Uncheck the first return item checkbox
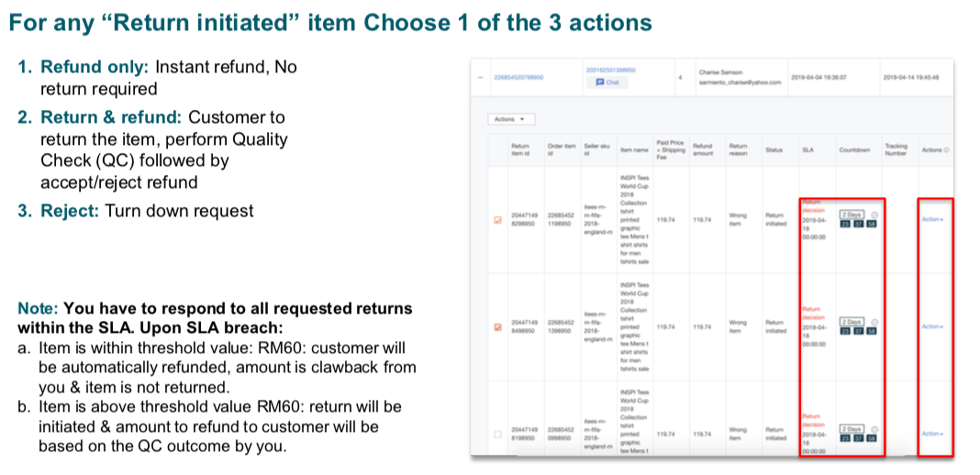Viewport: 980px width, 475px height. pos(498,220)
